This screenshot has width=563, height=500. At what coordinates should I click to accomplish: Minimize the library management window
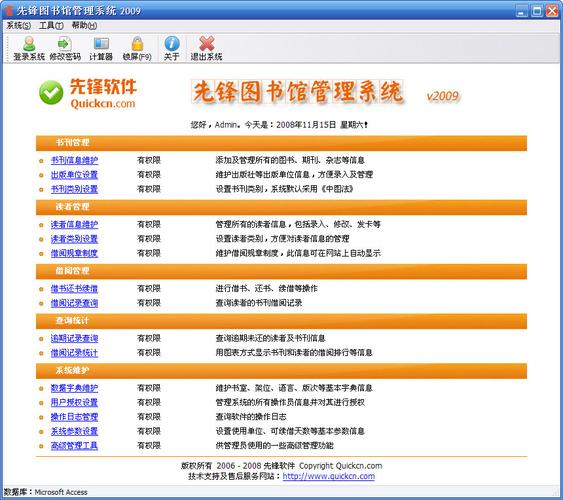pyautogui.click(x=522, y=11)
